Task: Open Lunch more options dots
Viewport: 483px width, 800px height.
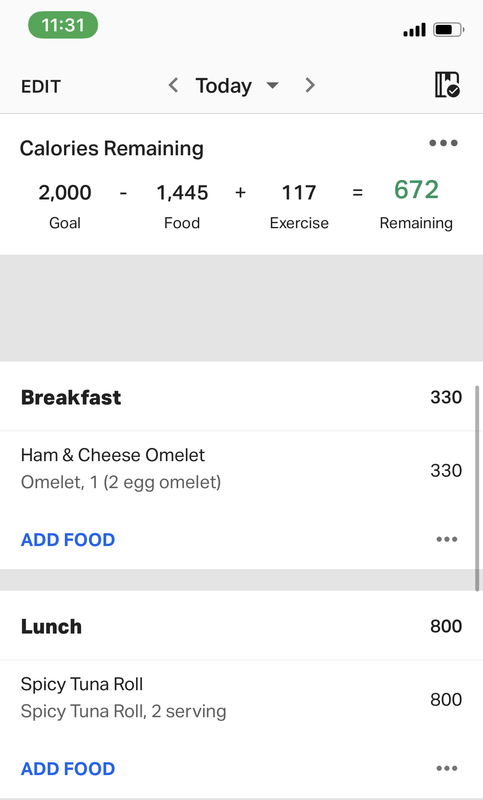Action: click(447, 768)
